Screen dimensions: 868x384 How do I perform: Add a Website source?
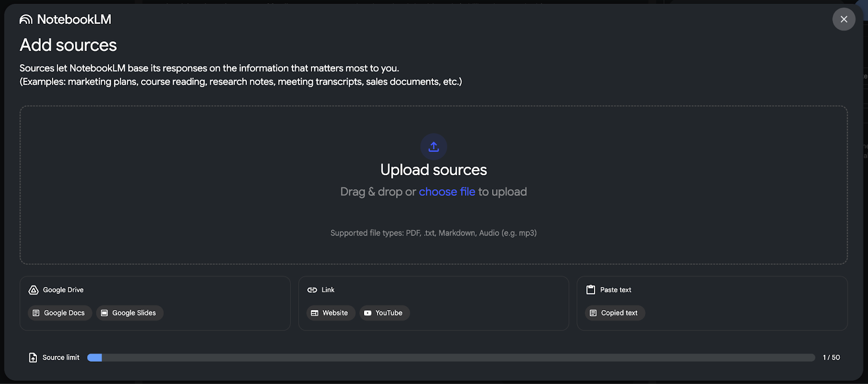pos(330,313)
